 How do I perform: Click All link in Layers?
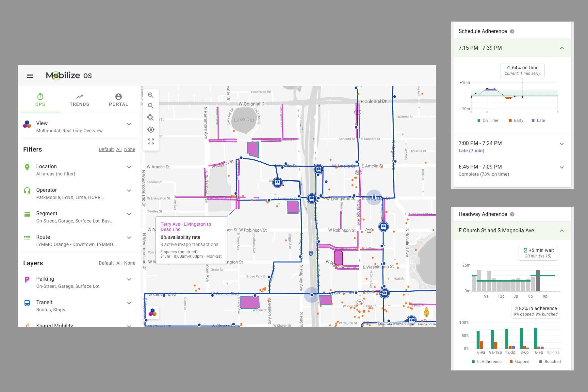[x=119, y=263]
